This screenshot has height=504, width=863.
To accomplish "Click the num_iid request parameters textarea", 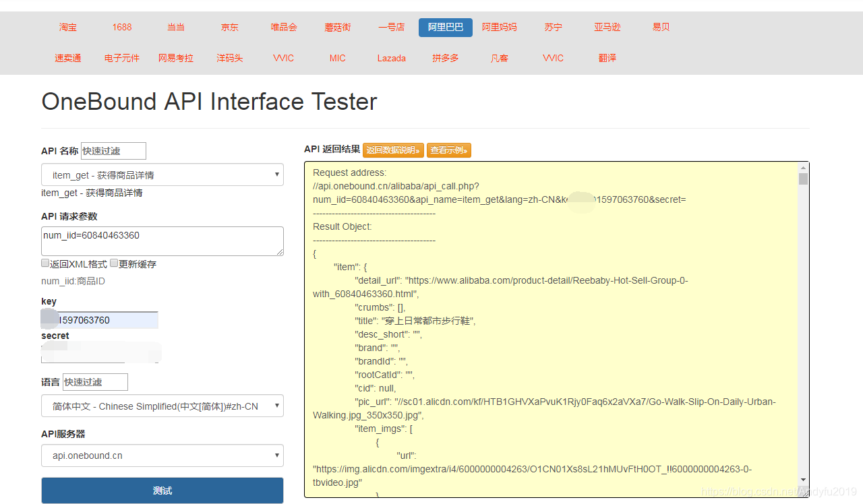I will click(x=162, y=241).
